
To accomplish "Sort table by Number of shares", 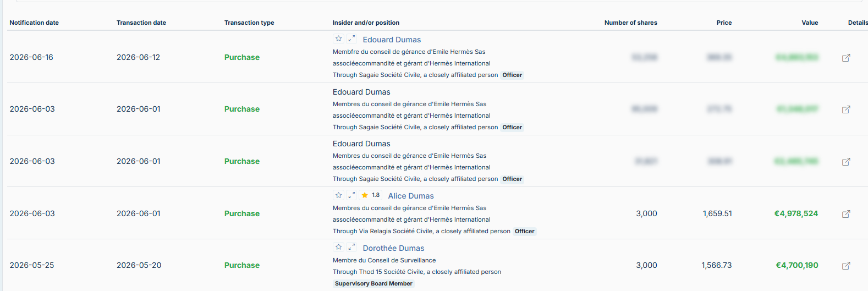I will pyautogui.click(x=631, y=23).
